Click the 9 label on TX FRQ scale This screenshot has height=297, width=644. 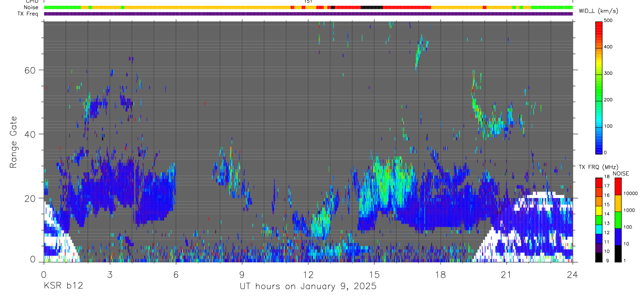[608, 260]
